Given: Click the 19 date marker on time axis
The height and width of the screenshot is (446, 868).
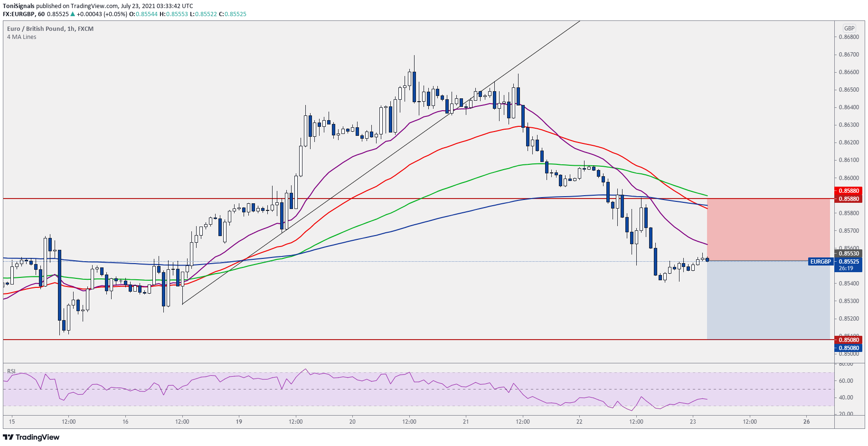Looking at the screenshot, I should click(239, 422).
